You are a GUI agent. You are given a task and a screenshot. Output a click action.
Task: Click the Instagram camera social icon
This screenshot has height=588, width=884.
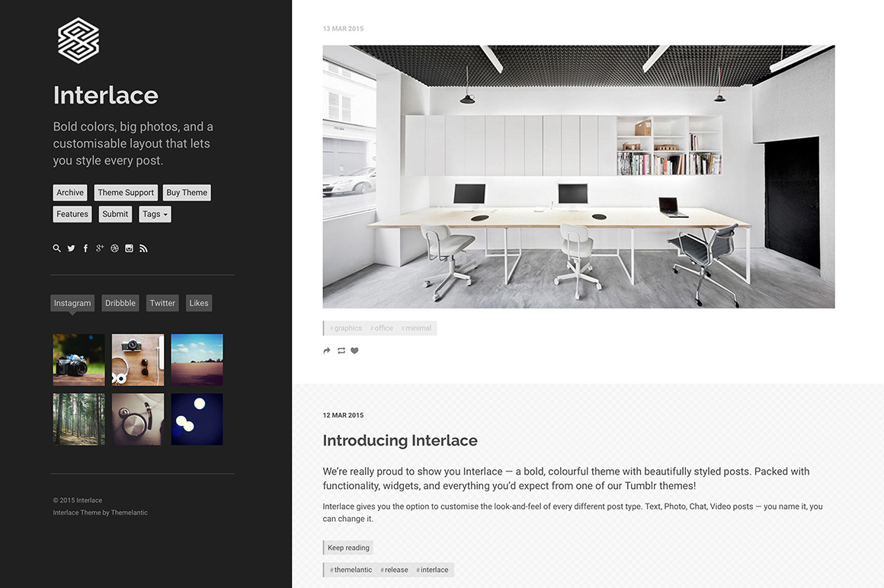(x=129, y=248)
